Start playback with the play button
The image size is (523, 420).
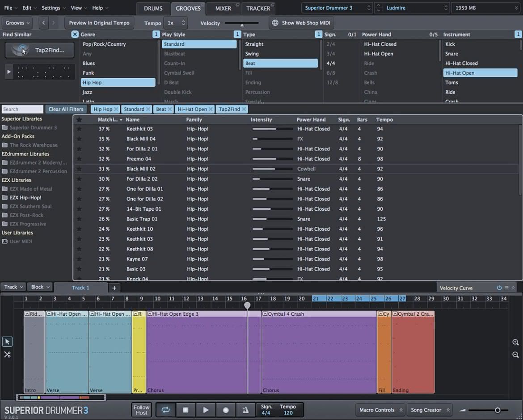206,410
